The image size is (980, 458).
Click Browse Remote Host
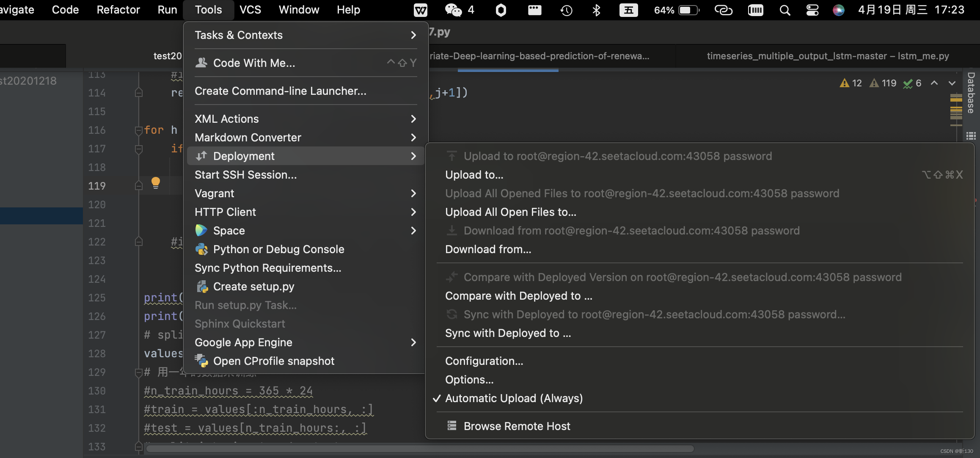517,426
